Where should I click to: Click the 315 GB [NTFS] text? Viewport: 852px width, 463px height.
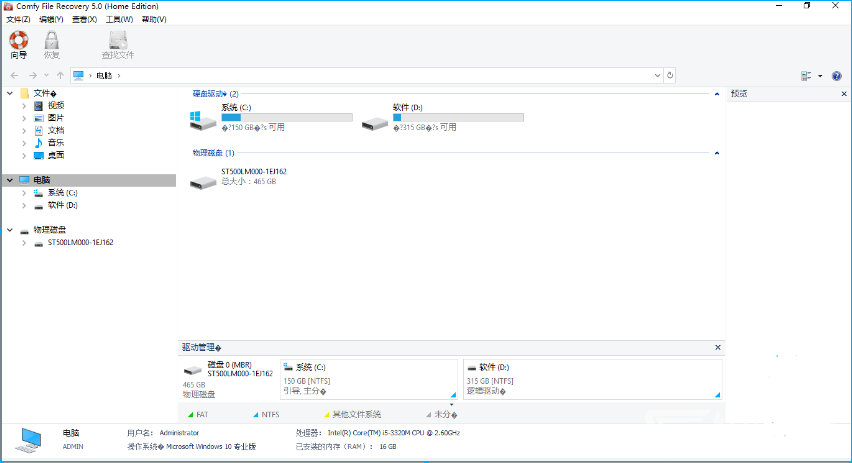click(x=490, y=381)
